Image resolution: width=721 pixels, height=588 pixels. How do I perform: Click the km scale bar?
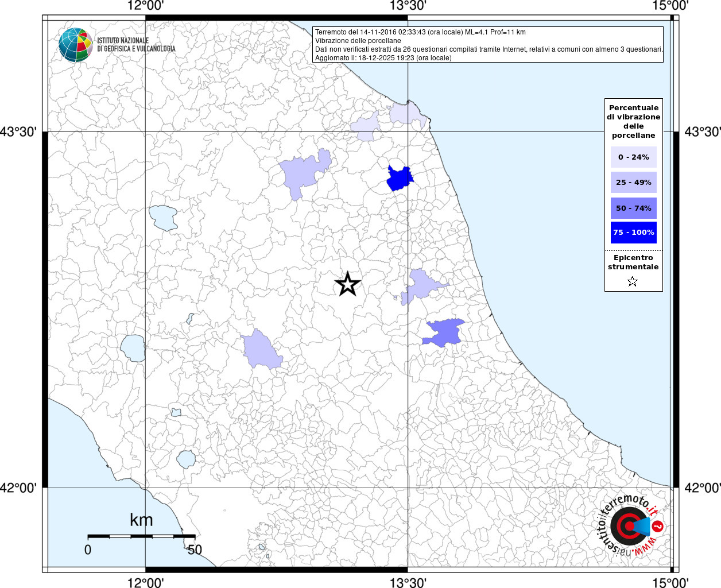click(x=141, y=536)
